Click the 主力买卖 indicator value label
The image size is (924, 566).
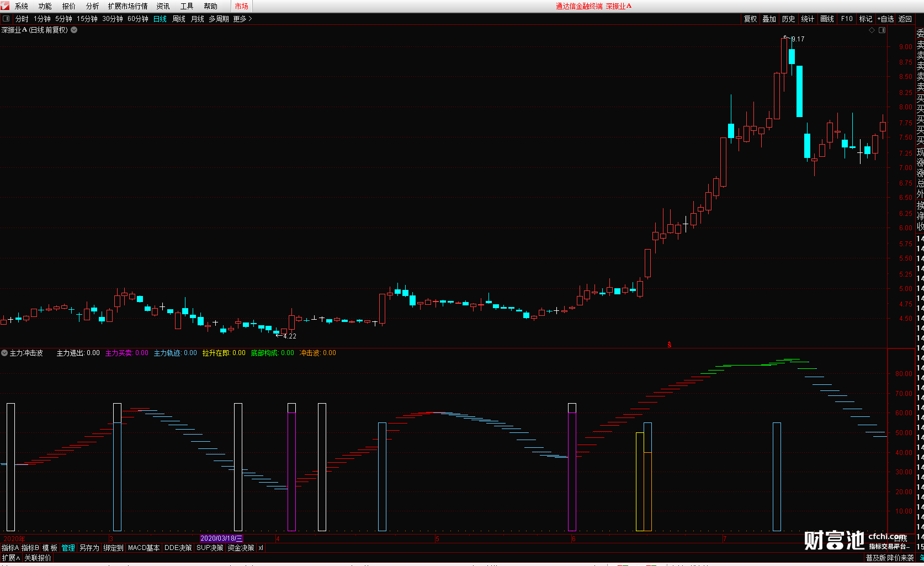(127, 353)
